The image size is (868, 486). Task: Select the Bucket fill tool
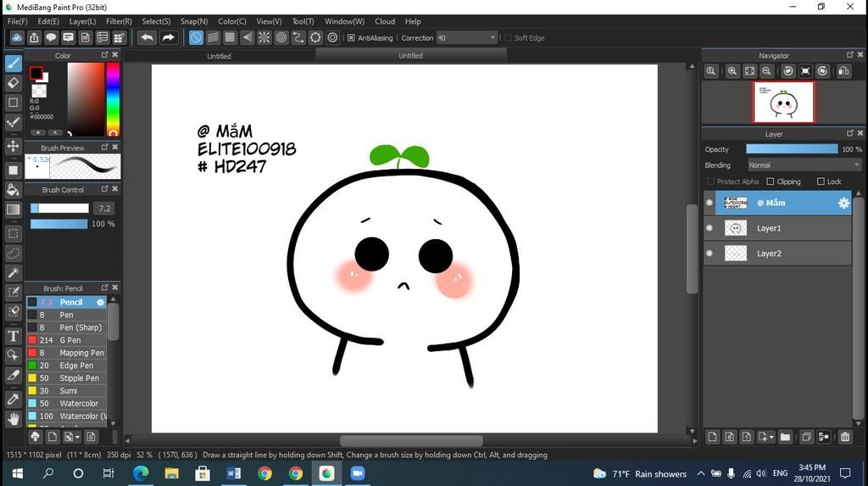14,190
